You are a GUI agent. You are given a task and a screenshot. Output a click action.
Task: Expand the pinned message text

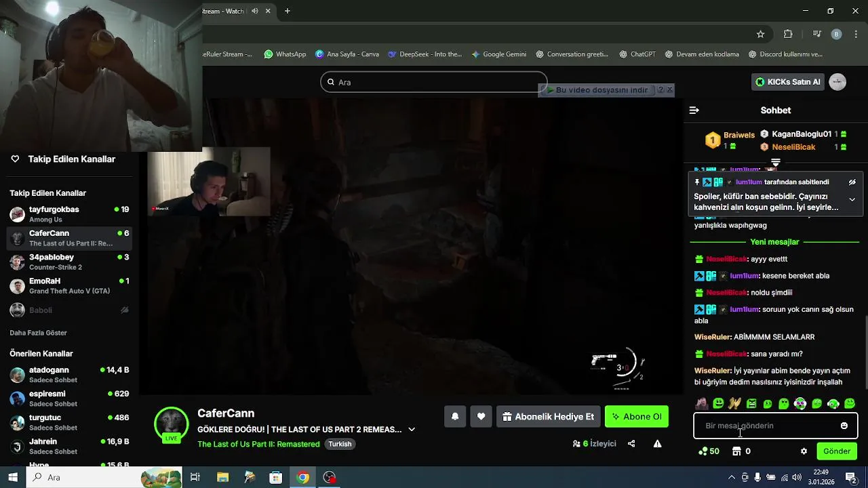(x=852, y=200)
